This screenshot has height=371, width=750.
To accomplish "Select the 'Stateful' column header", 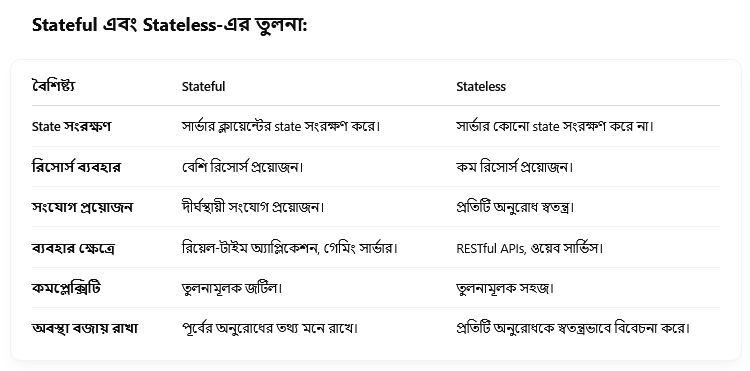I will (x=203, y=87).
